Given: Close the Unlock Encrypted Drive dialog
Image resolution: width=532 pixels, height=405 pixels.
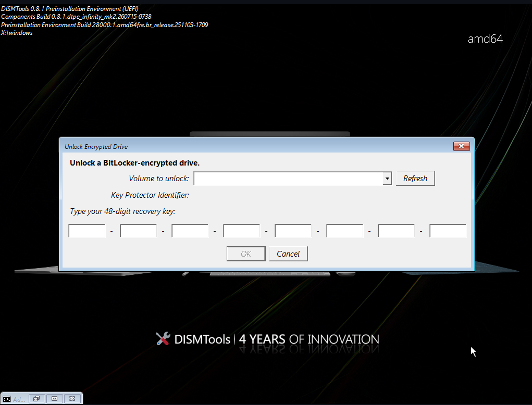Looking at the screenshot, I should pos(462,146).
